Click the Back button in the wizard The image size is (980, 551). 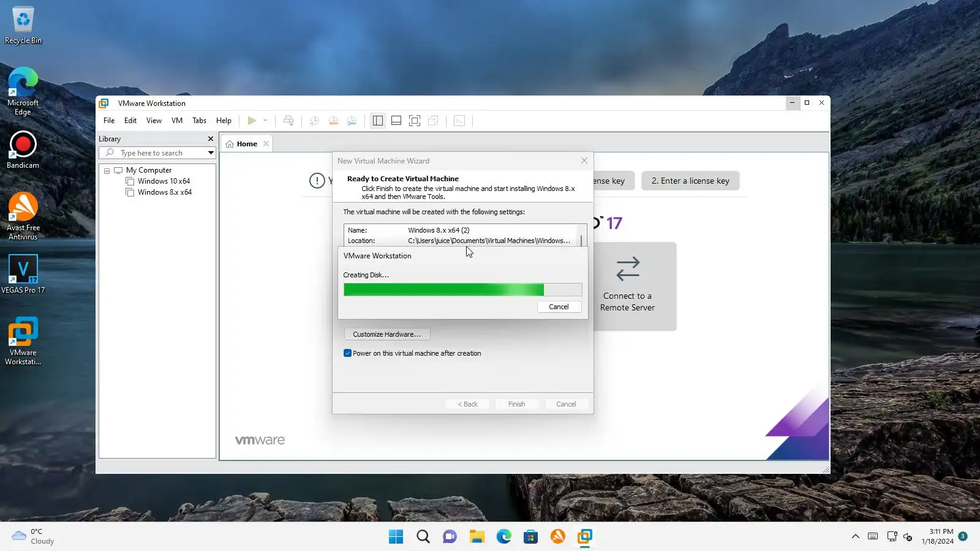pyautogui.click(x=467, y=404)
